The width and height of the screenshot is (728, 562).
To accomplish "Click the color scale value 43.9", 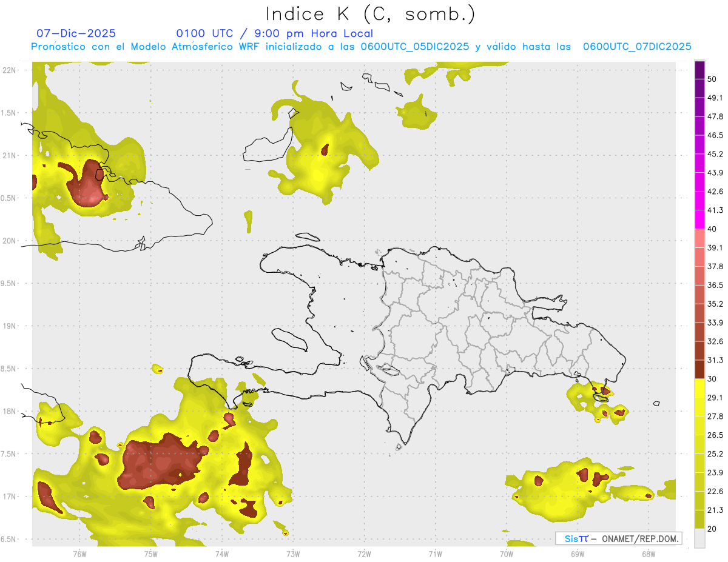I will coord(715,173).
